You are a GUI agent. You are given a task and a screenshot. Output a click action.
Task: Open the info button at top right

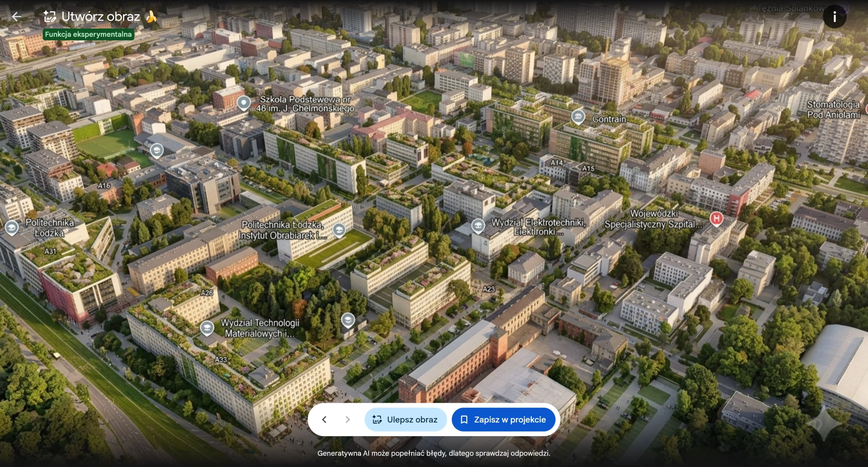pos(834,16)
